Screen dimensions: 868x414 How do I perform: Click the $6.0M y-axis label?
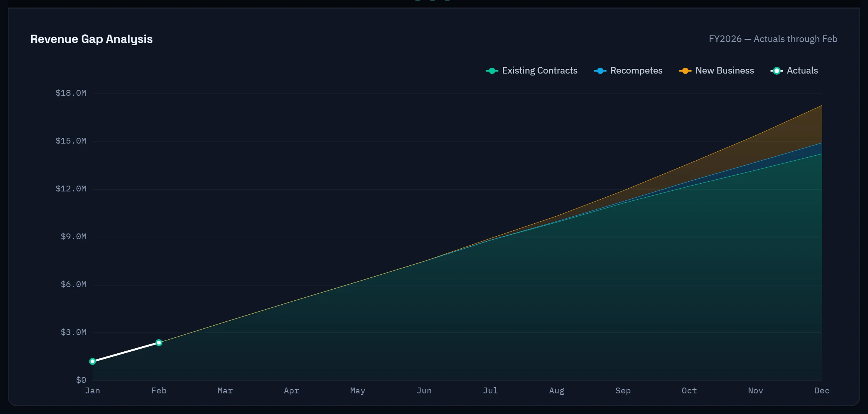(73, 284)
